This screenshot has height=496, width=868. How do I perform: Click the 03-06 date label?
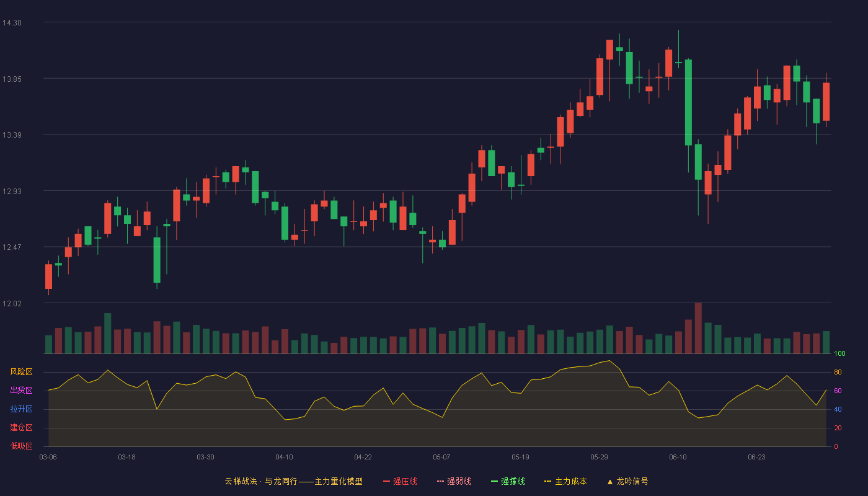click(48, 457)
